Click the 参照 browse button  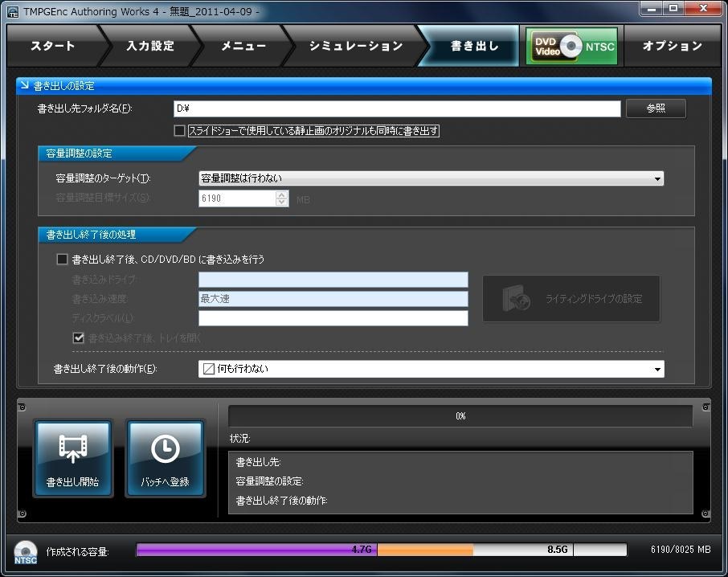pyautogui.click(x=656, y=108)
